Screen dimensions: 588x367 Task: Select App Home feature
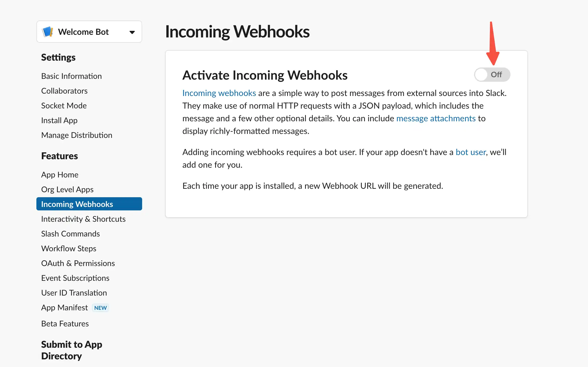[60, 175]
